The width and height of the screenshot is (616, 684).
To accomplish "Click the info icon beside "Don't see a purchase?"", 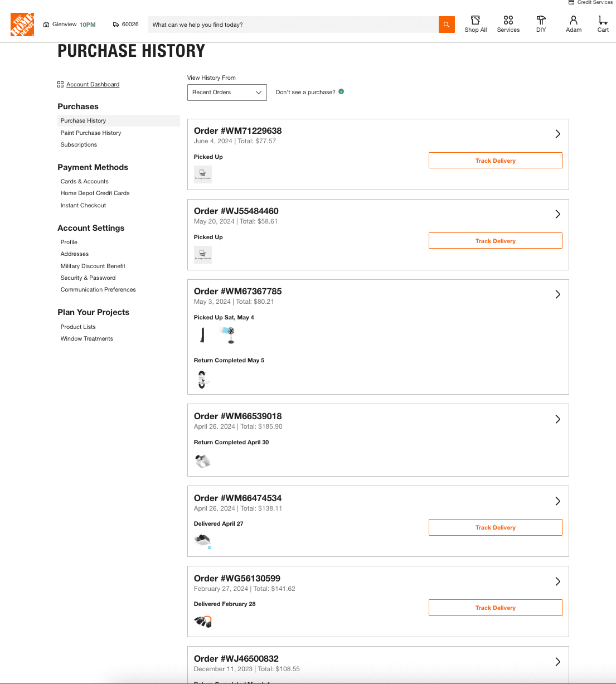I will tap(341, 91).
